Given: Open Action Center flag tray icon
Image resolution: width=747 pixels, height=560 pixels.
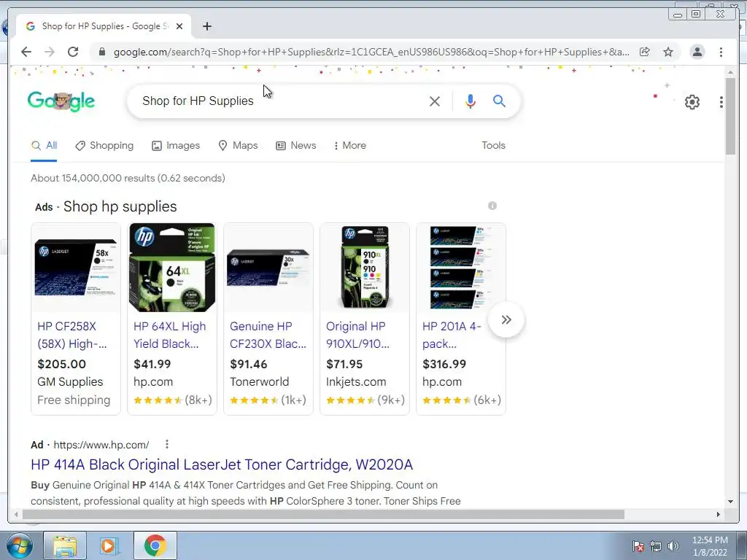Looking at the screenshot, I should [x=638, y=546].
